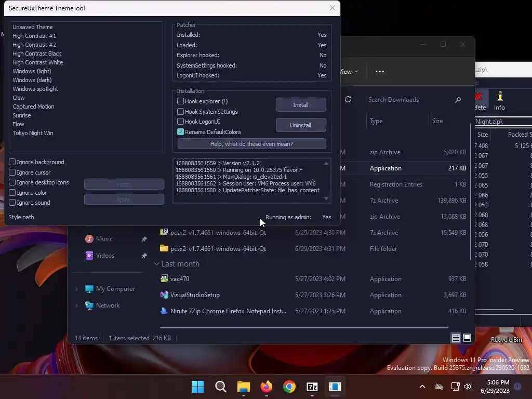
Task: Select the VisualStudioSetup file
Action: (313, 295)
